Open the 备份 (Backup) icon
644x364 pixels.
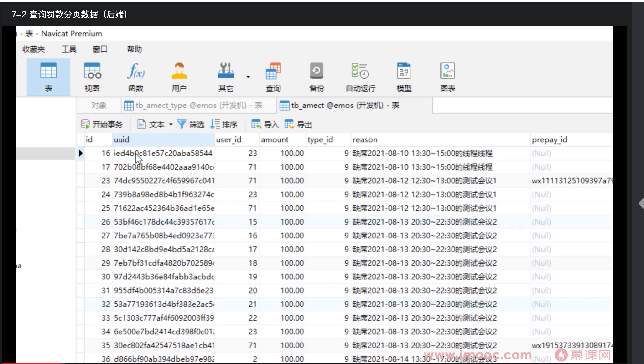[x=317, y=76]
